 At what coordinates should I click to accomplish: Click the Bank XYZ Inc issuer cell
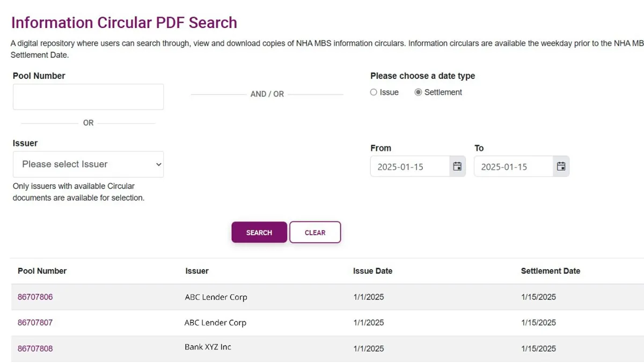point(208,347)
